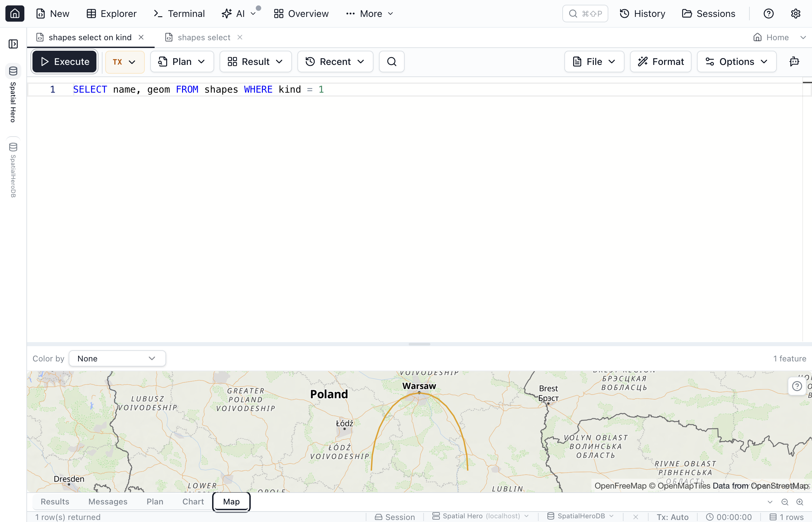The image size is (812, 522).
Task: Select the SpatialHeroDB database in sidebar
Action: point(13,170)
